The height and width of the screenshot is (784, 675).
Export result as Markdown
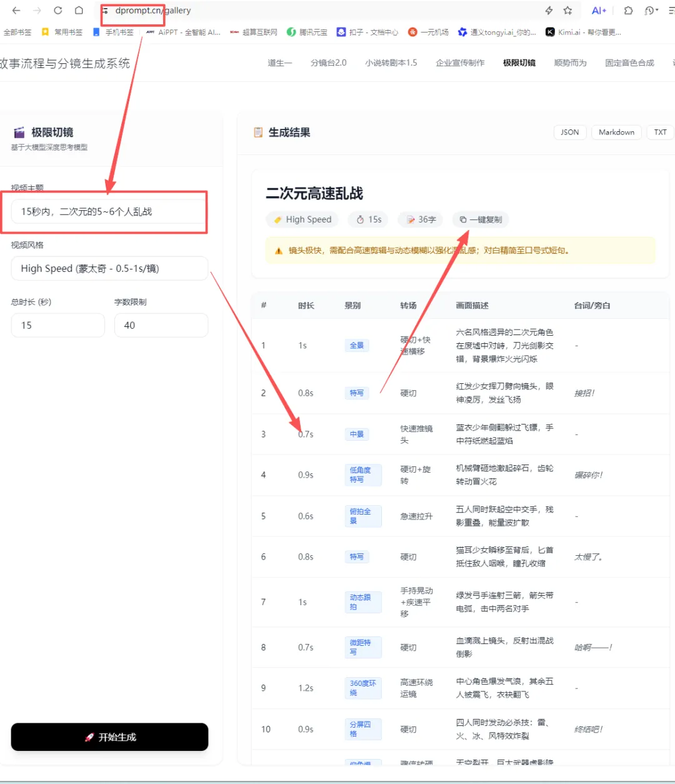pyautogui.click(x=616, y=133)
